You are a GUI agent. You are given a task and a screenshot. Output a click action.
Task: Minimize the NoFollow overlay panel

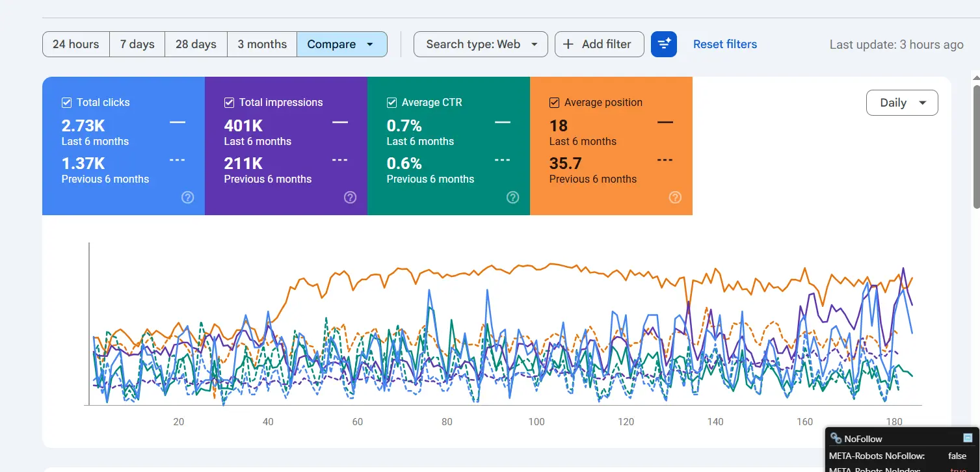click(x=968, y=438)
